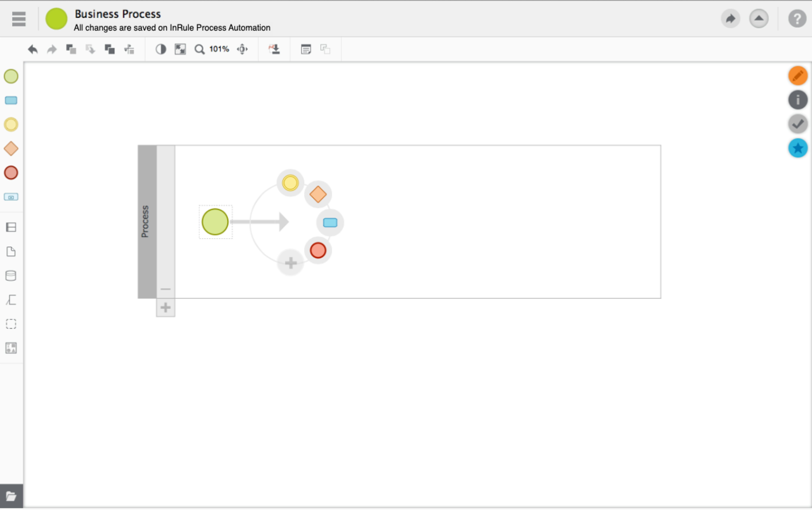Click the PDF download export icon
Screen dimensions: 812x510
274,49
